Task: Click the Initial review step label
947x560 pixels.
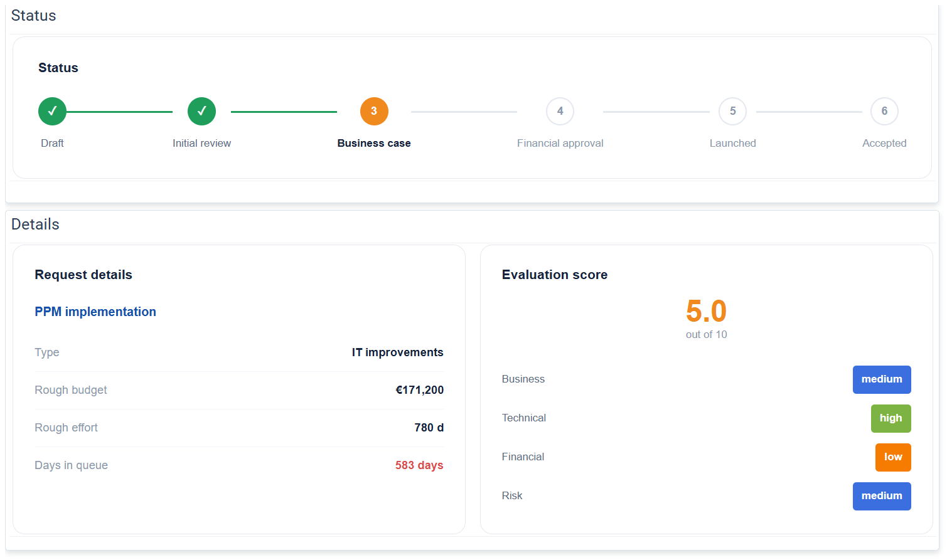Action: coord(201,143)
